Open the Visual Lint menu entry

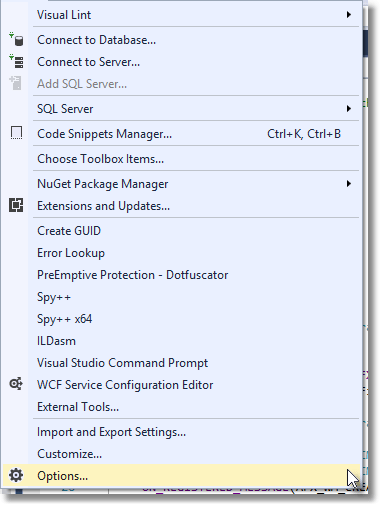pyautogui.click(x=181, y=15)
